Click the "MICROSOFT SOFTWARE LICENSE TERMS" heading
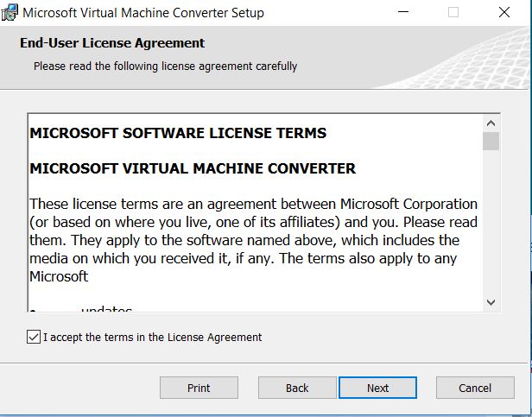Viewport: 532px width, 417px height. tap(178, 133)
